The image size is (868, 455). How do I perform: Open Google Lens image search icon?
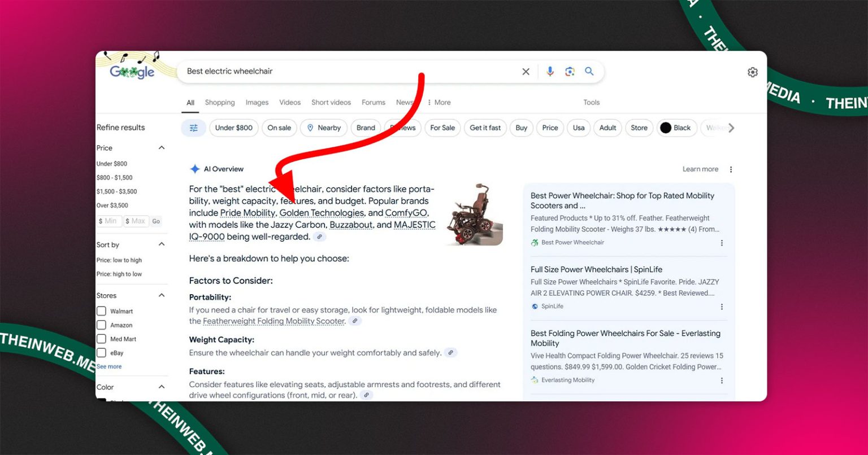click(x=570, y=72)
